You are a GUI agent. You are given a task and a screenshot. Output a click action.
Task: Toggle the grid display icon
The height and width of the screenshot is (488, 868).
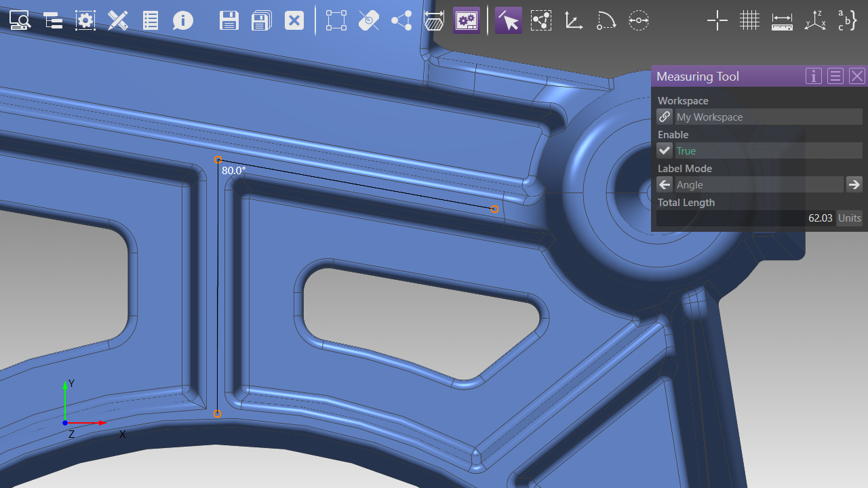pos(749,20)
